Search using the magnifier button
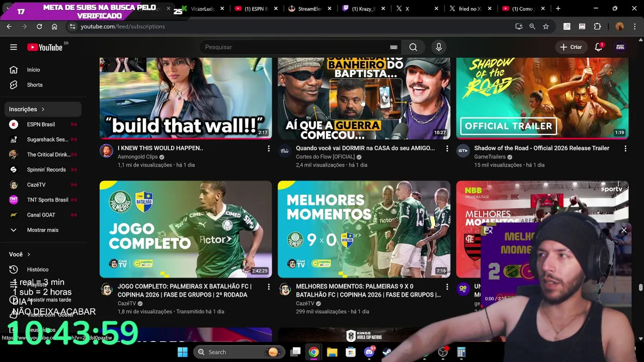This screenshot has height=362, width=644. point(413,47)
